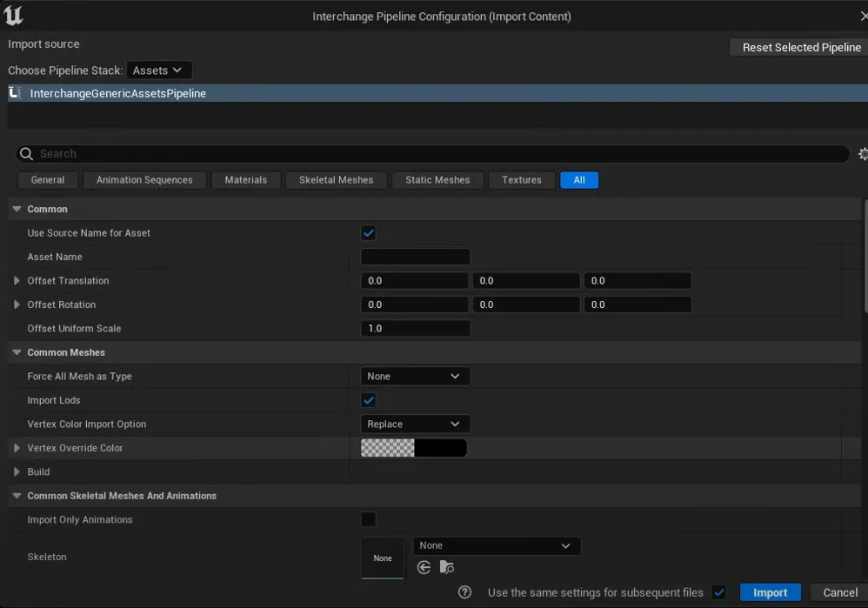Image resolution: width=868 pixels, height=608 pixels.
Task: Browse to Skeleton asset in Content Browser icon
Action: [447, 567]
